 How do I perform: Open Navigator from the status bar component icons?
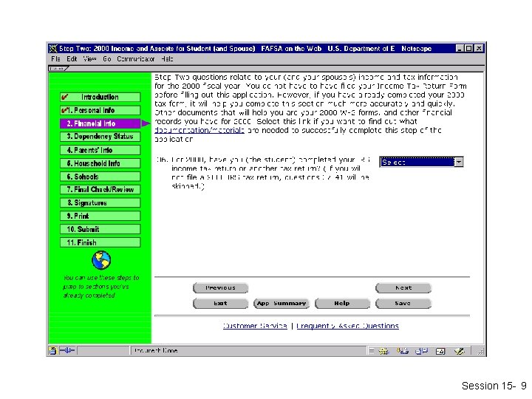383,351
